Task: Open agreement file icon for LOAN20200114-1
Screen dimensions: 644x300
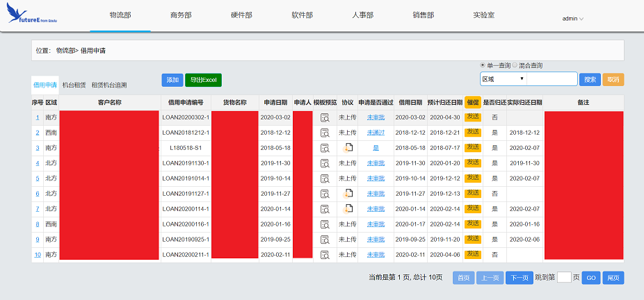Action: tap(348, 208)
